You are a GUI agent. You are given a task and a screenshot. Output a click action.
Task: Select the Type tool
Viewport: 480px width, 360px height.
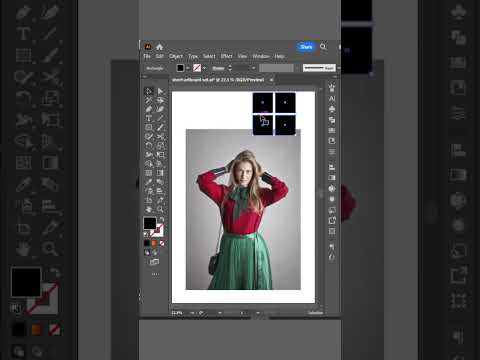click(149, 118)
